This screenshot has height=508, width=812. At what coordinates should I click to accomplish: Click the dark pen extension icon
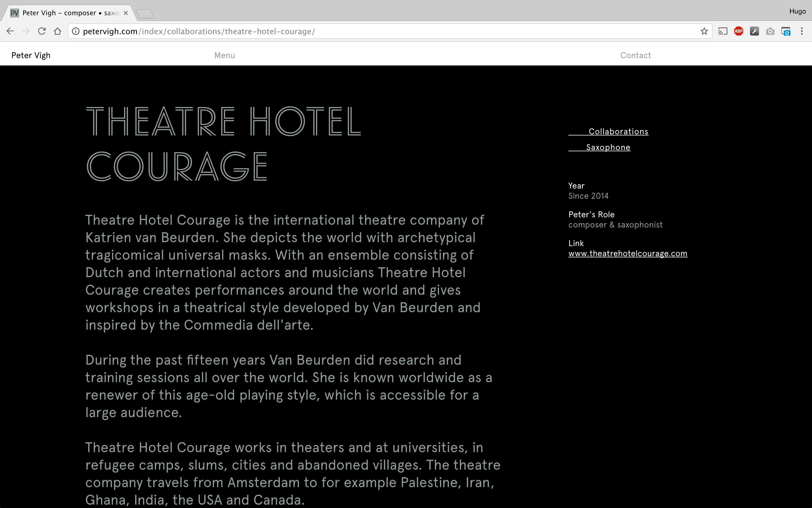[x=754, y=31]
